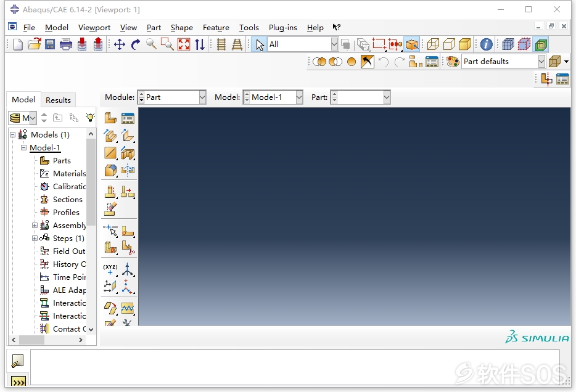Click the Print icon
This screenshot has width=576, height=392.
tap(66, 44)
